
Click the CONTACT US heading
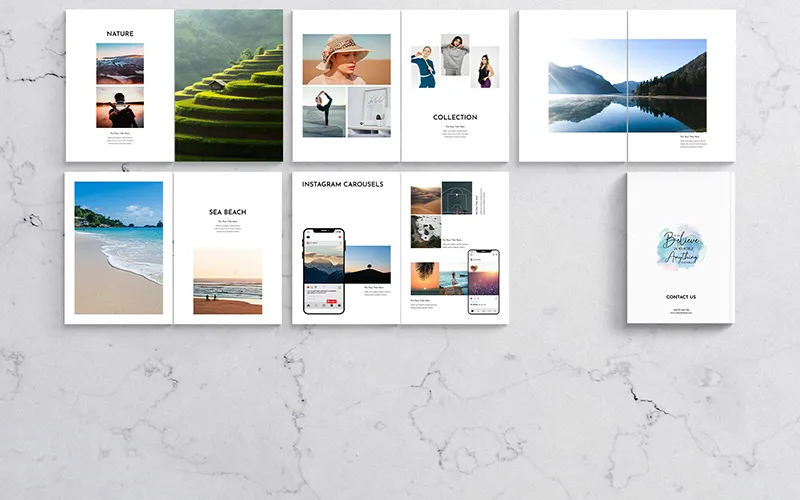click(681, 297)
